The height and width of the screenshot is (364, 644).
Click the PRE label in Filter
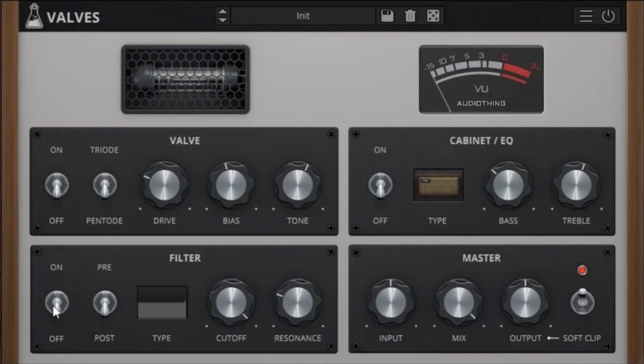[x=104, y=267]
